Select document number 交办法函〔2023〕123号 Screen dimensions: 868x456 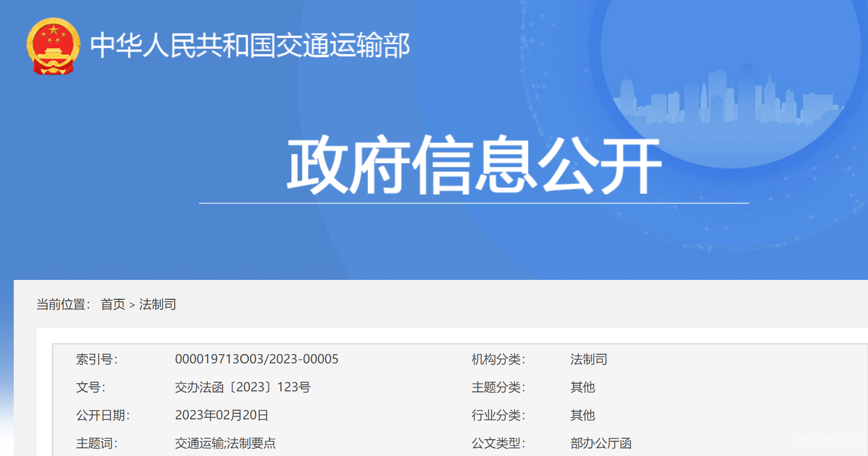click(243, 387)
